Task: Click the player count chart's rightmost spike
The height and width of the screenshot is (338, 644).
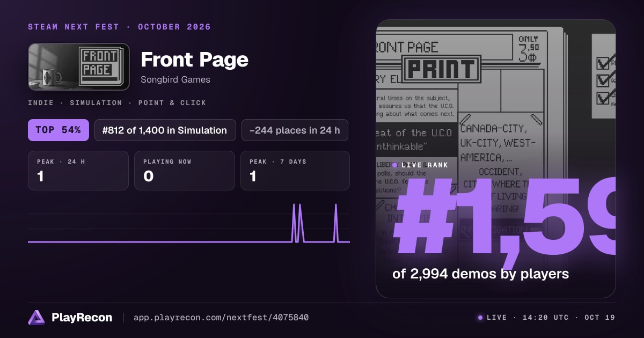Action: coord(336,223)
